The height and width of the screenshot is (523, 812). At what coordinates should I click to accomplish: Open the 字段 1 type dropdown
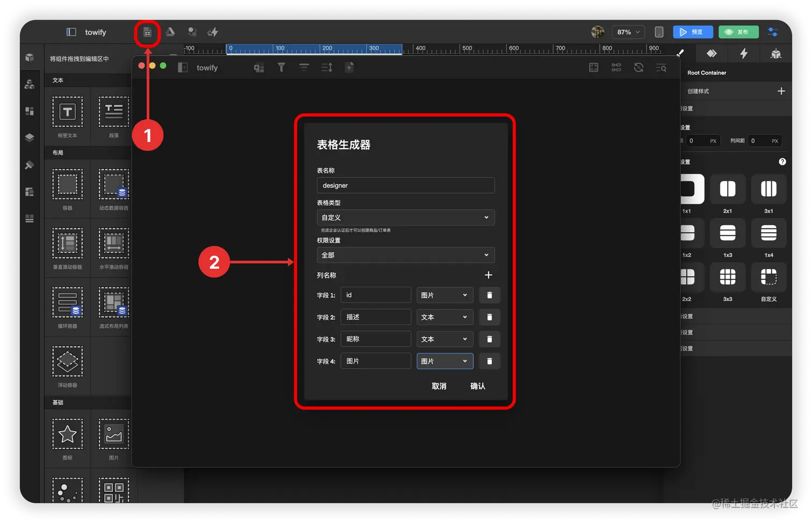(445, 295)
